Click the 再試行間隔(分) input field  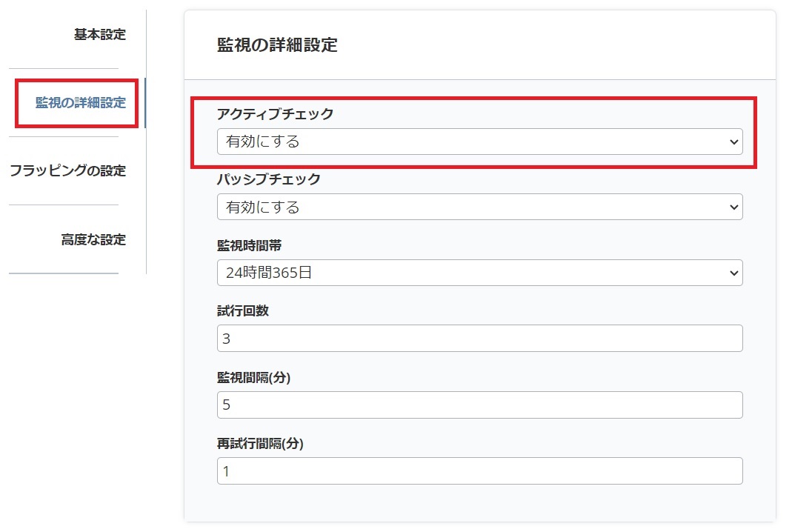479,471
